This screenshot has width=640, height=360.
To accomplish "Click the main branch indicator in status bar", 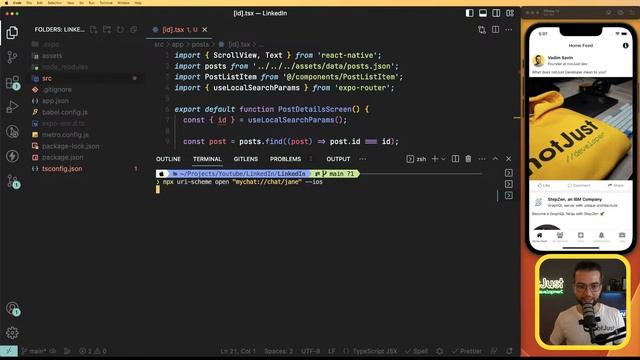I will (x=34, y=351).
